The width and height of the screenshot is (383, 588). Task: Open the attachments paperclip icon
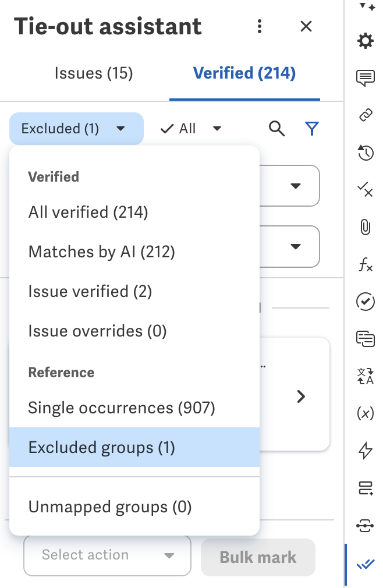coord(366,227)
